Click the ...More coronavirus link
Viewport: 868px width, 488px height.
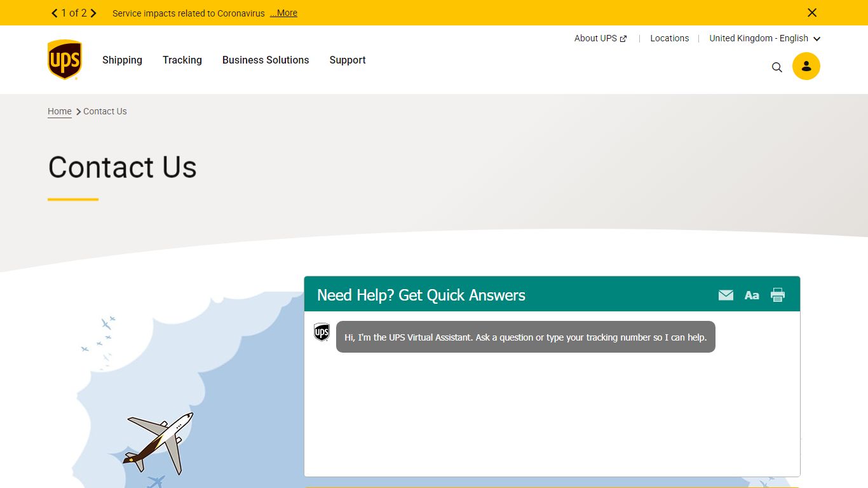(283, 13)
